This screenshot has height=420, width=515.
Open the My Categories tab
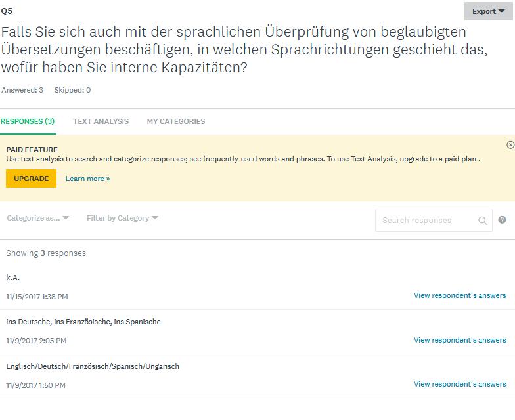(x=175, y=121)
